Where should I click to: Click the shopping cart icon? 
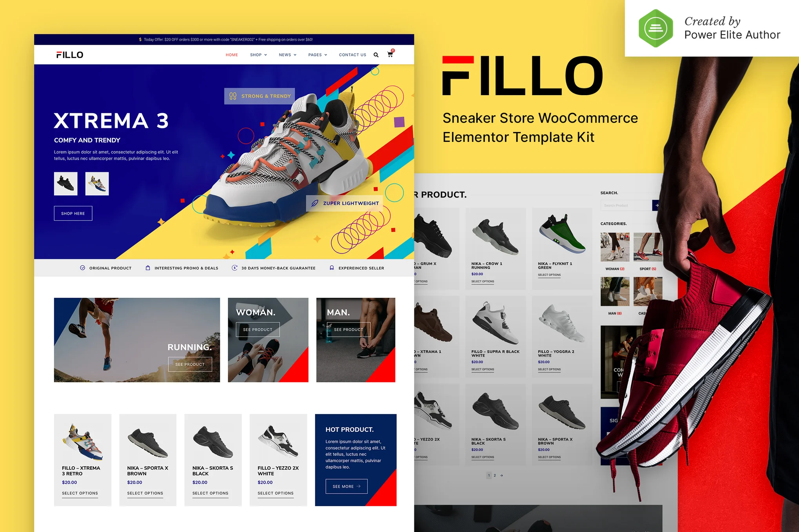pyautogui.click(x=390, y=54)
